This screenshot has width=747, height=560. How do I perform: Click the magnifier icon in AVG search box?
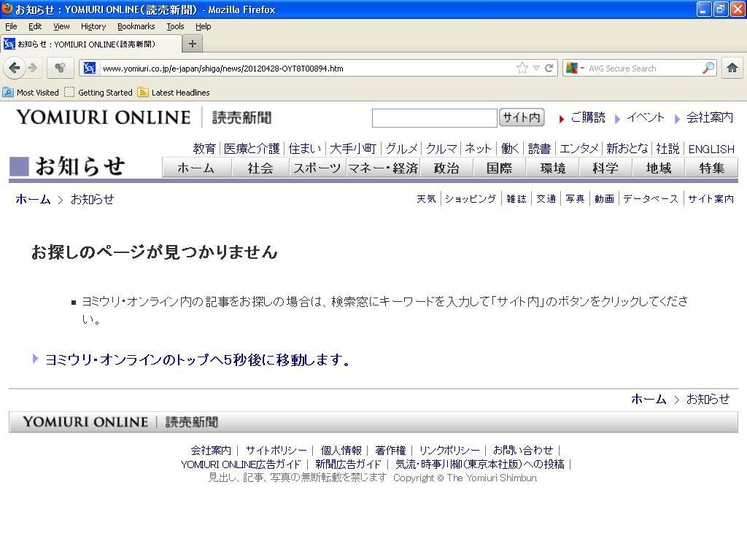pos(708,68)
